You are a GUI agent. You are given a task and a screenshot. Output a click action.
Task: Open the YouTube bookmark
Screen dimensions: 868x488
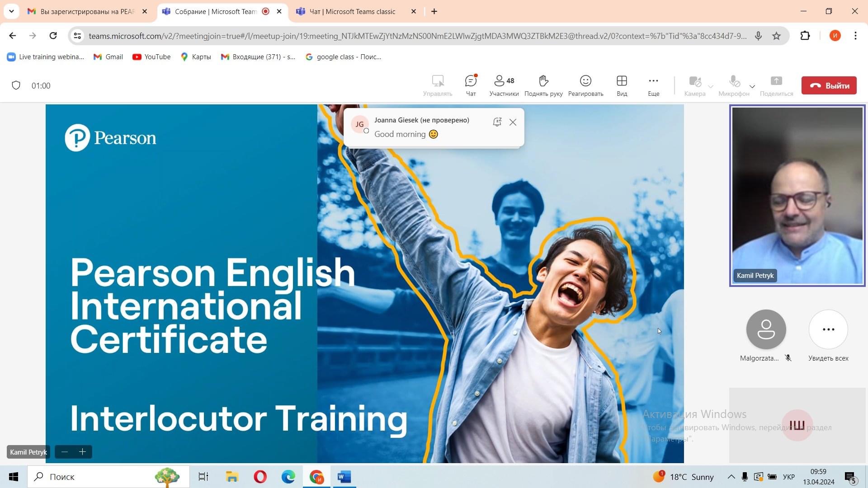point(151,57)
